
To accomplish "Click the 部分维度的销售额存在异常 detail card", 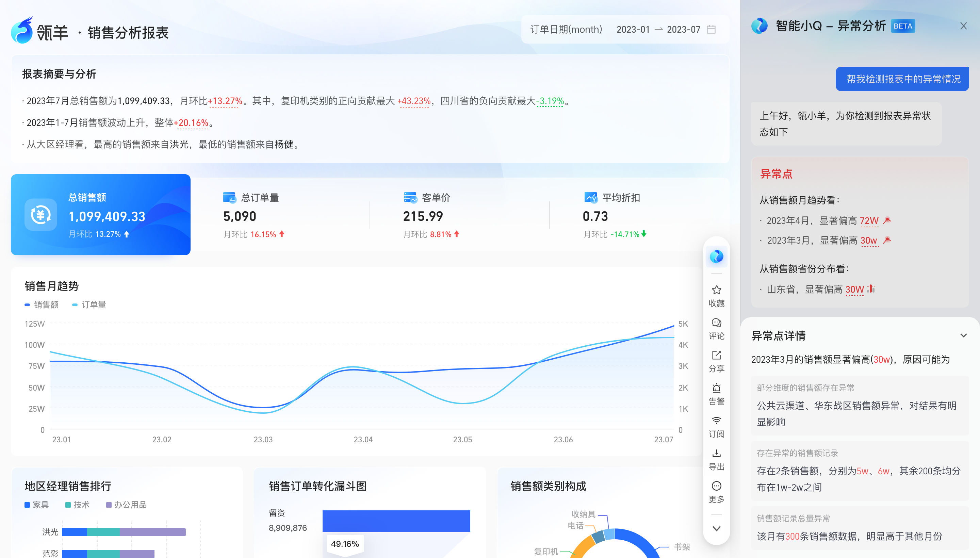I will point(860,406).
